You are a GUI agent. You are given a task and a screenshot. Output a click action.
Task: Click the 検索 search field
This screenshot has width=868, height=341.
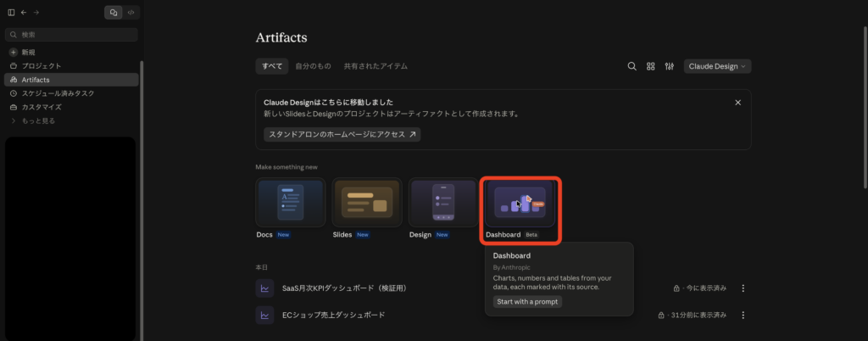pyautogui.click(x=71, y=34)
